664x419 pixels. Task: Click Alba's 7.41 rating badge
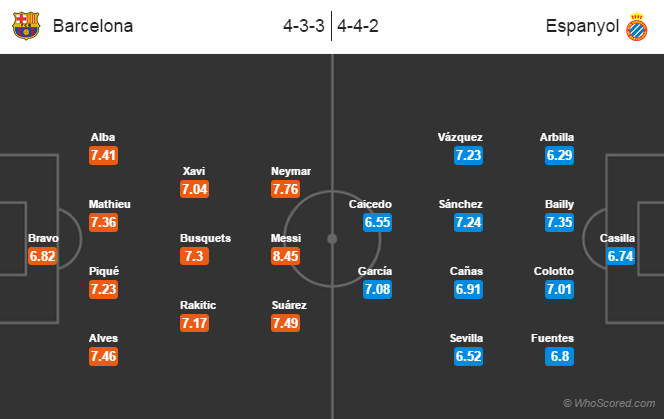coord(103,155)
